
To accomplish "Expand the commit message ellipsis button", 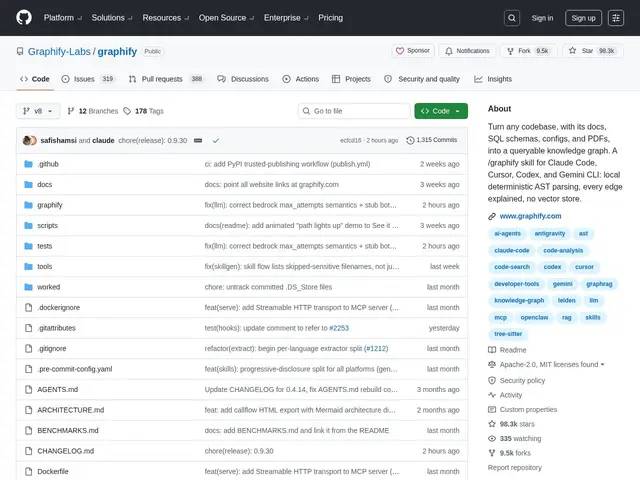I will click(198, 140).
